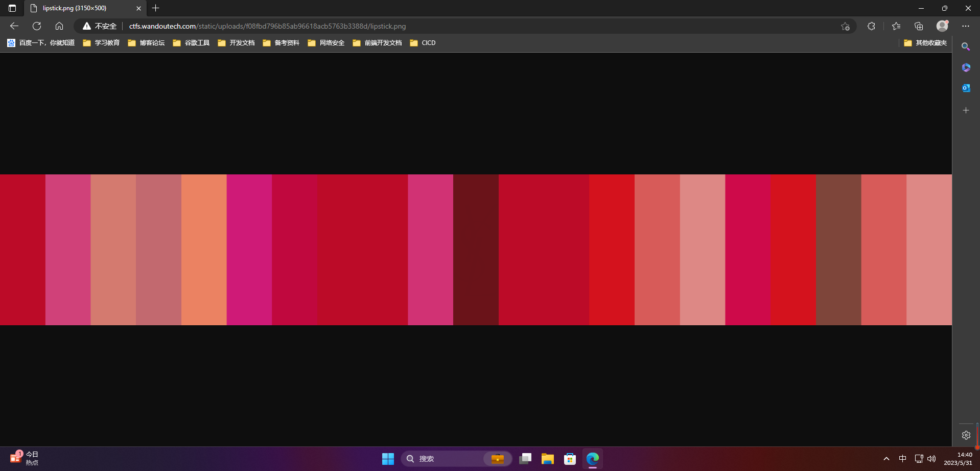Open the CICD bookmark folder
Viewport: 980px width, 471px height.
pyautogui.click(x=423, y=43)
